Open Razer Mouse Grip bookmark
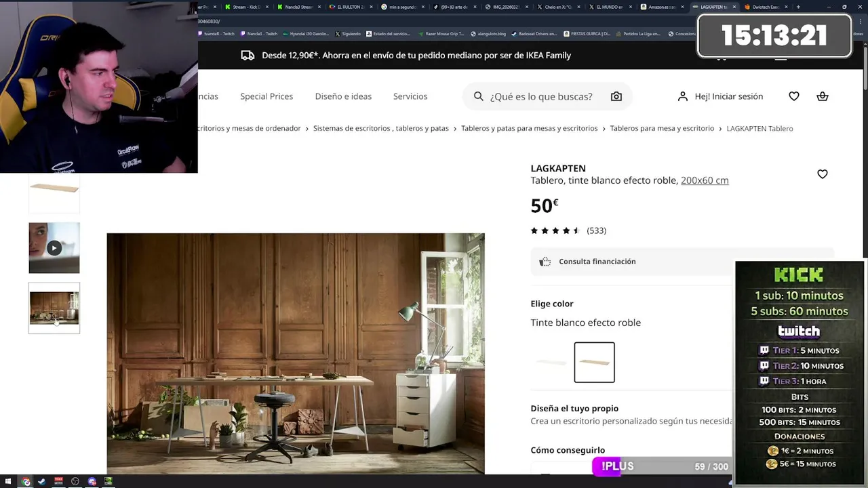This screenshot has height=488, width=868. click(441, 33)
